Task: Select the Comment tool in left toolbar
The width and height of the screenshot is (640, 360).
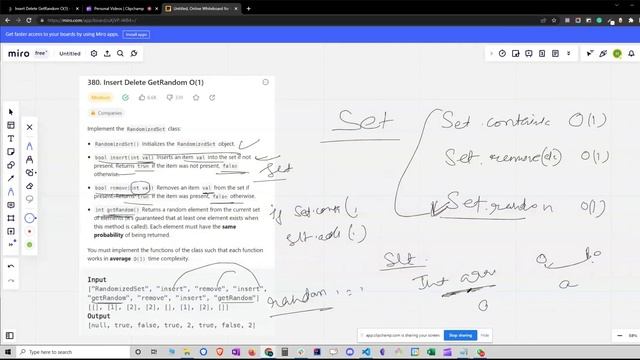Action: [11, 205]
